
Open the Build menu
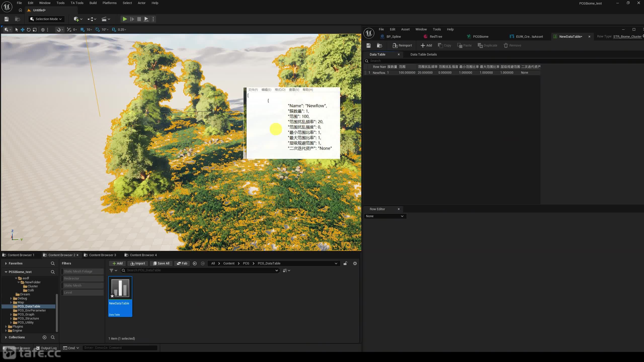93,3
